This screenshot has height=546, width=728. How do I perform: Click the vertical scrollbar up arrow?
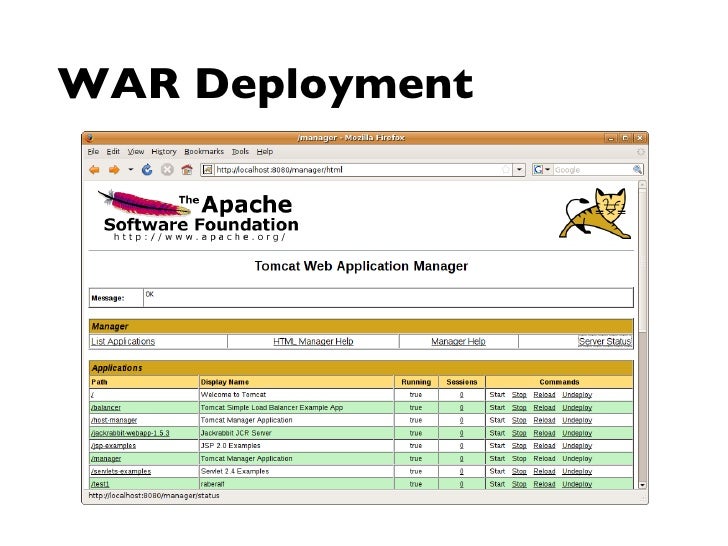pos(643,184)
